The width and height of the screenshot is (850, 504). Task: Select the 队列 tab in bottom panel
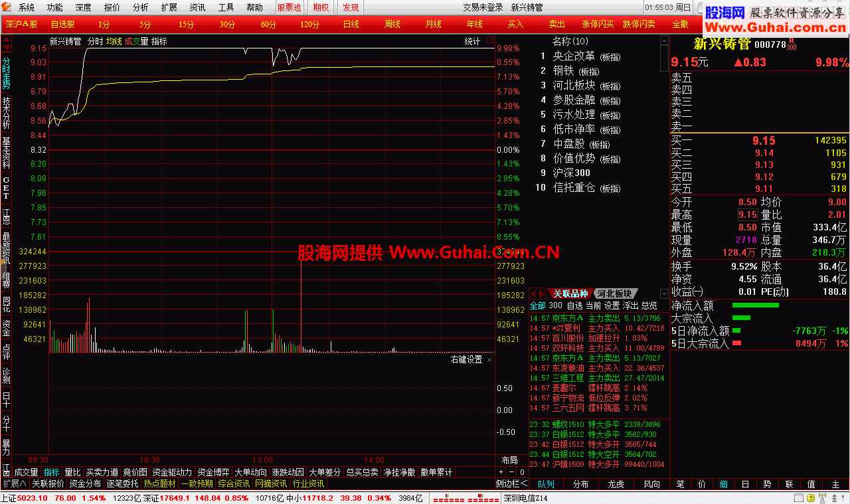click(546, 484)
